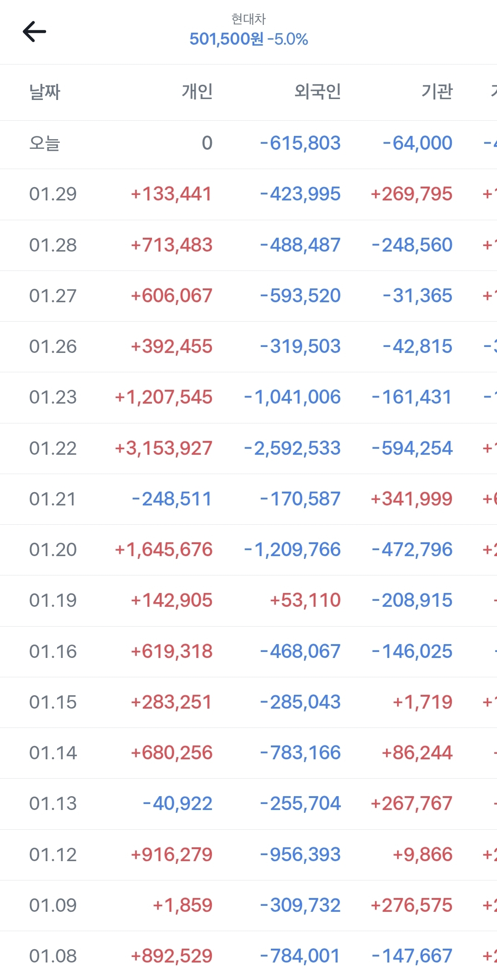Tap the 기관 column header

click(x=437, y=92)
